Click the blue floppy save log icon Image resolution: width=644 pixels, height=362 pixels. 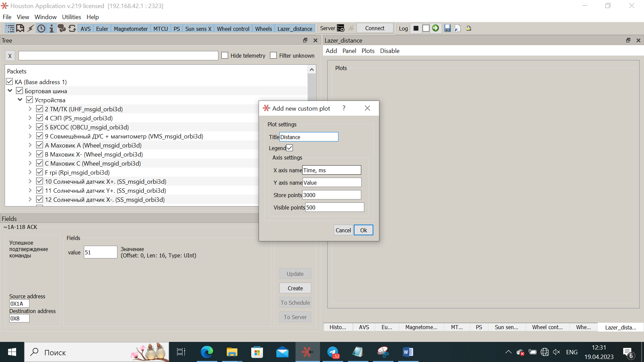[x=447, y=28]
